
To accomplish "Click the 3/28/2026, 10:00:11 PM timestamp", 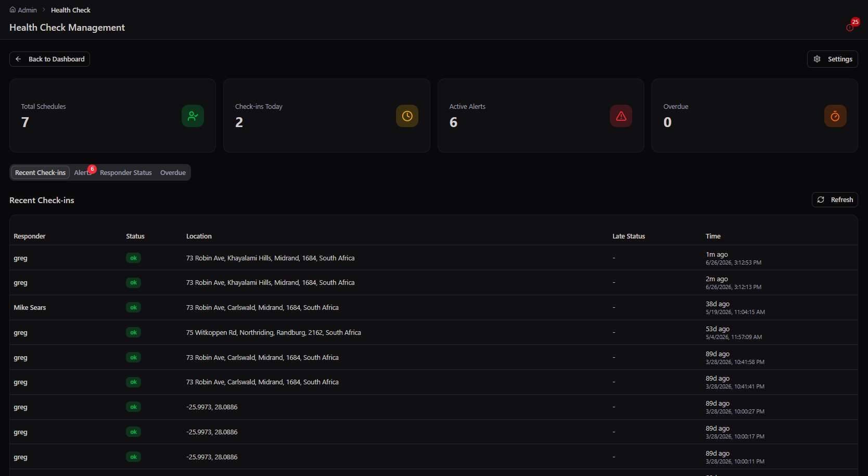I will click(x=735, y=461).
